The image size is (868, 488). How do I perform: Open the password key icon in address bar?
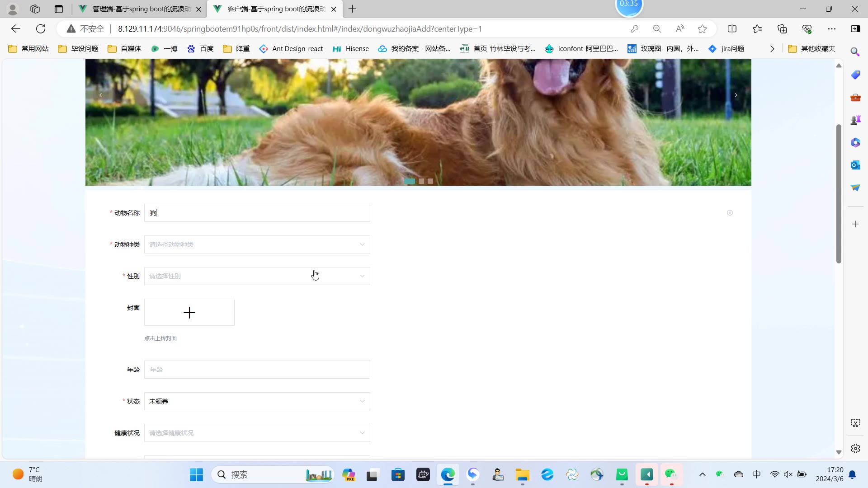point(635,29)
